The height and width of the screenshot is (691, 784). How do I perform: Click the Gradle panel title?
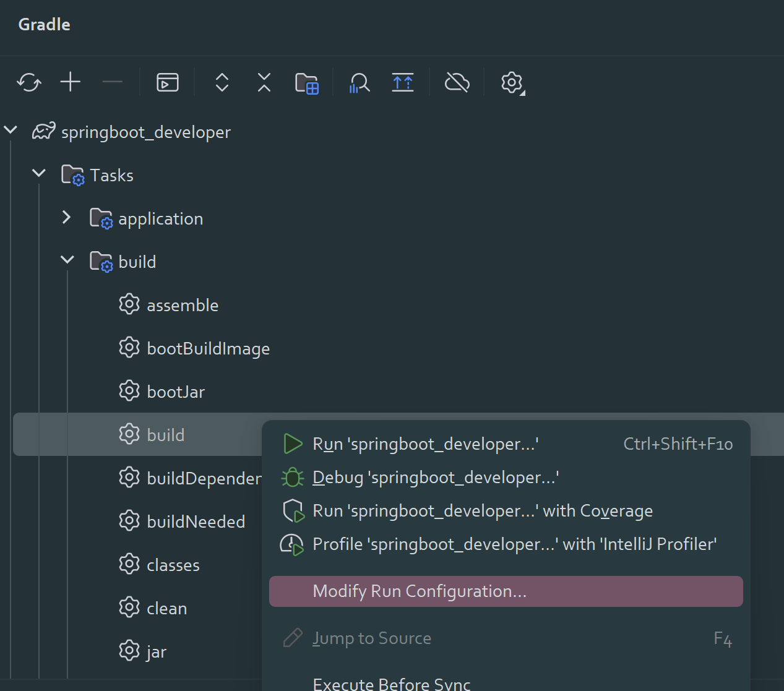coord(45,24)
